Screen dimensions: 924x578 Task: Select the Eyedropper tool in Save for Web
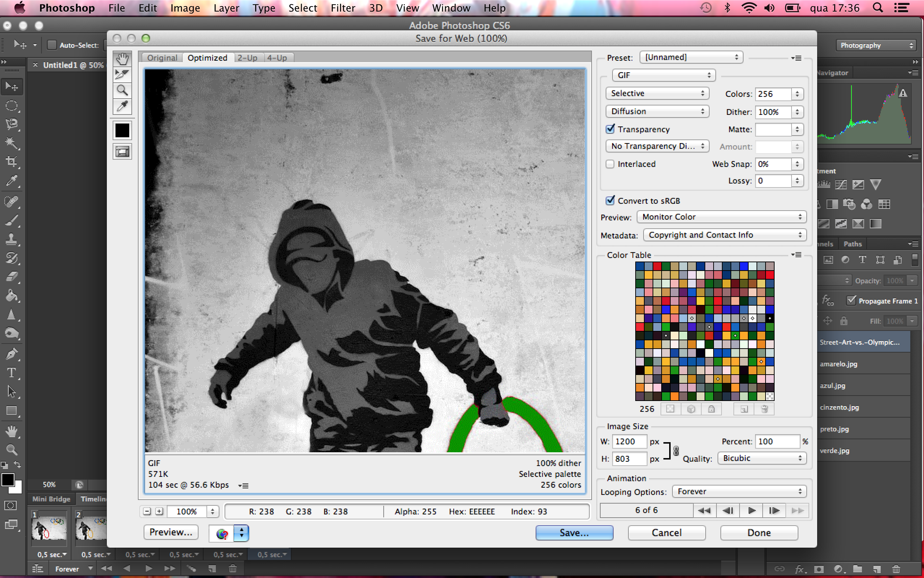coord(122,106)
